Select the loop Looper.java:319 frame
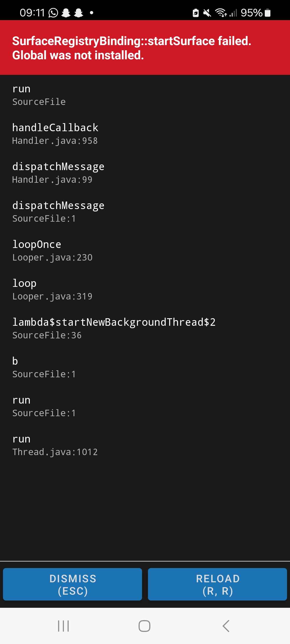 click(145, 290)
